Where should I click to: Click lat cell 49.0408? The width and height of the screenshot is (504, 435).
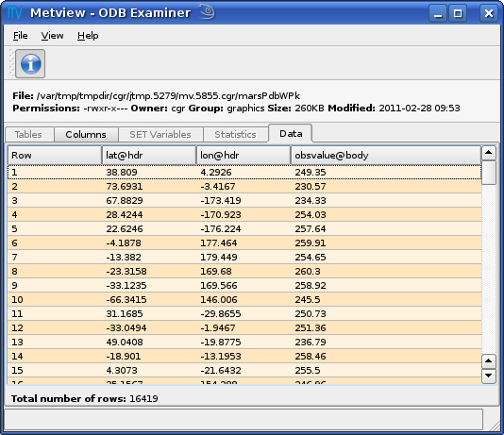tap(149, 342)
